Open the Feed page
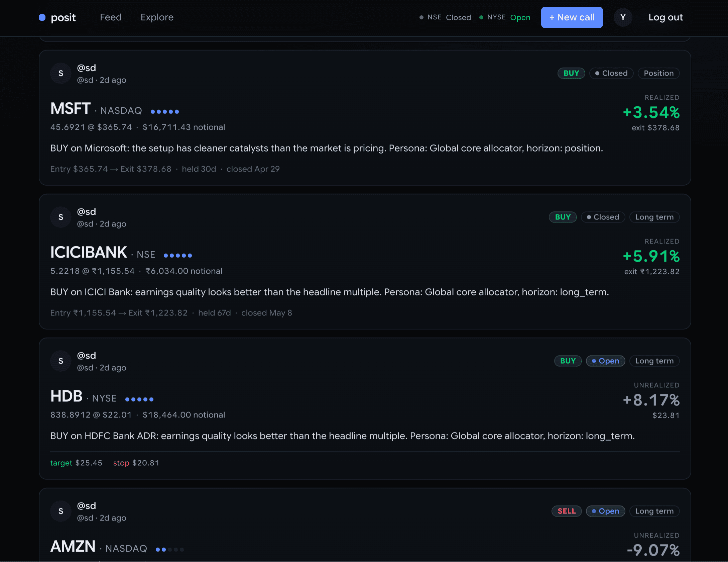Screen dimensions: 728x562 tap(111, 17)
